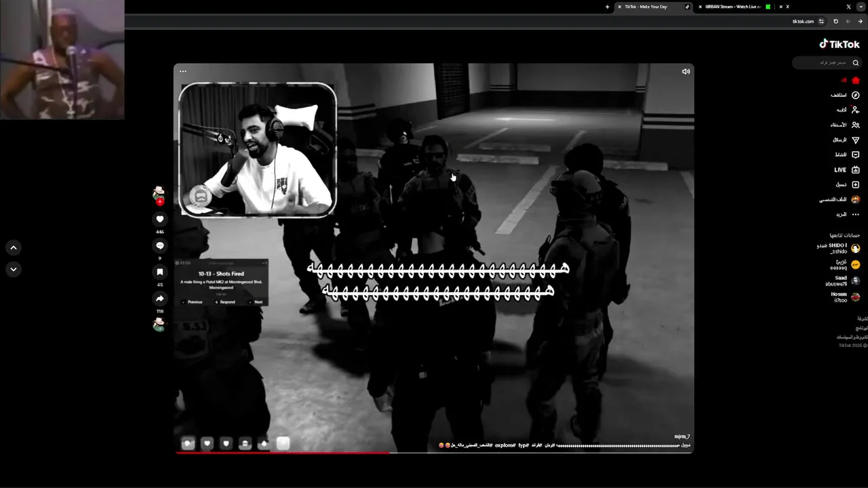Viewport: 868px width, 488px height.
Task: Open followed account SHIDO I
Action: click(x=839, y=248)
